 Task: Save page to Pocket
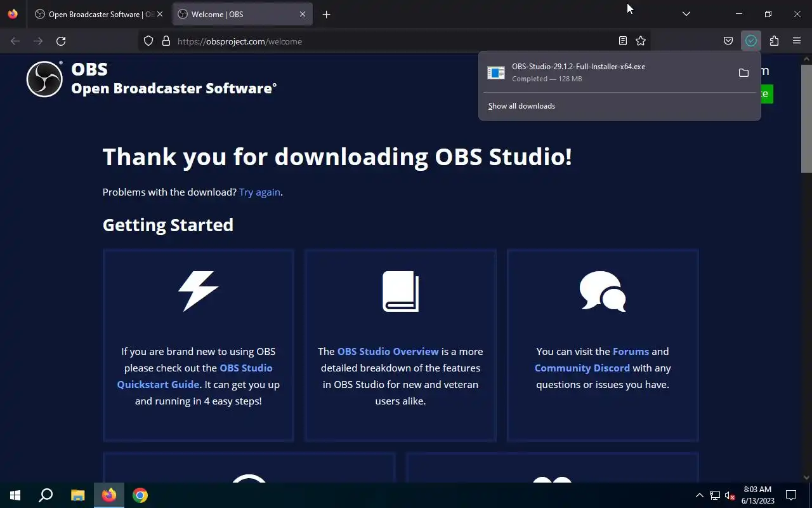tap(728, 41)
